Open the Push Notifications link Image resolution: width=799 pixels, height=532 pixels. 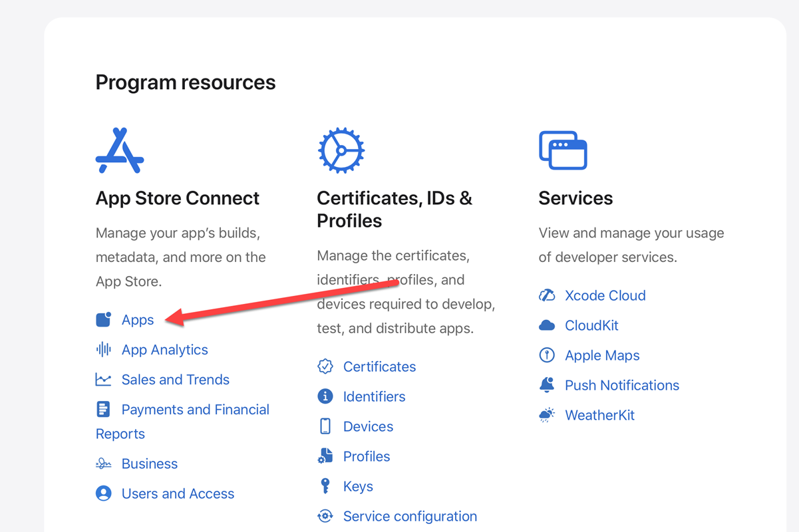622,385
